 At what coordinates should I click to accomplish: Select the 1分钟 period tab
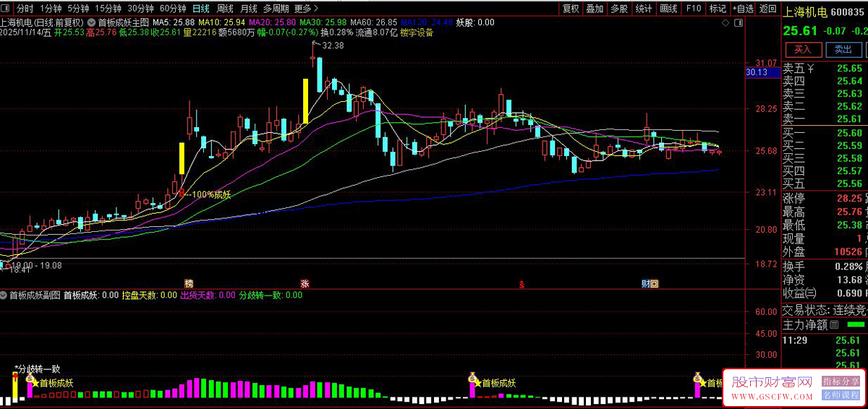click(51, 9)
